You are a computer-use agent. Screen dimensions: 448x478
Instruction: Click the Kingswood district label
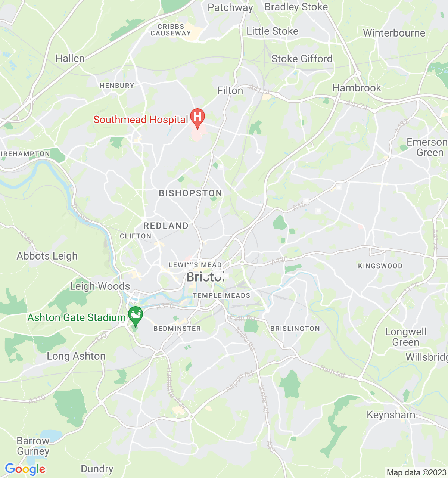[x=380, y=266]
